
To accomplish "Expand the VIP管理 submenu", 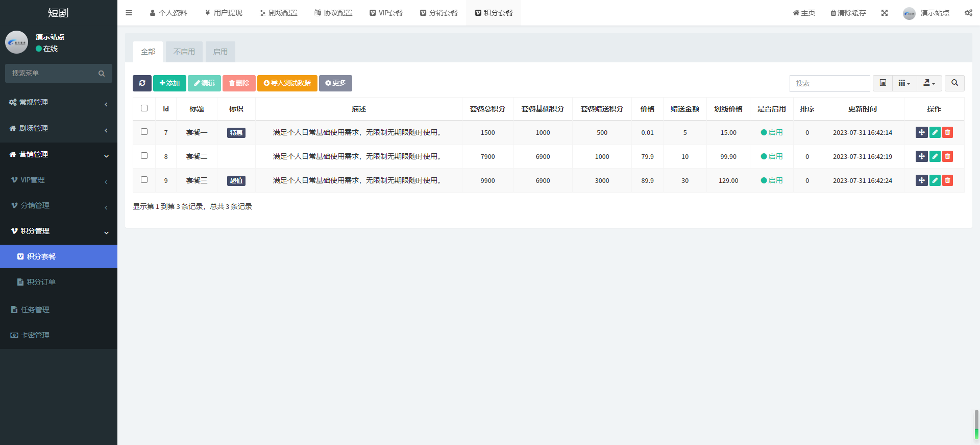I will pos(59,180).
